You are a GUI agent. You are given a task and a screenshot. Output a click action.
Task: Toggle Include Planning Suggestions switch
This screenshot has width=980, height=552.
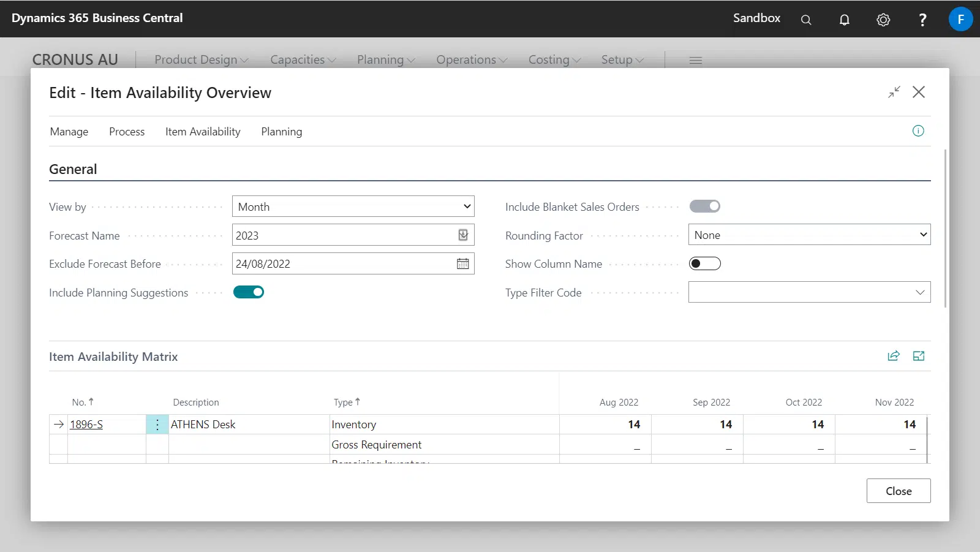(249, 292)
